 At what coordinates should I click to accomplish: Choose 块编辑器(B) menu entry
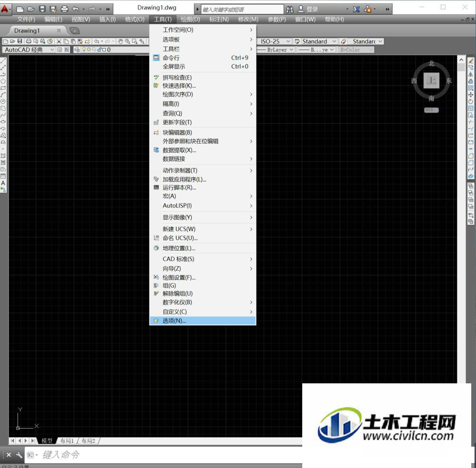point(203,133)
